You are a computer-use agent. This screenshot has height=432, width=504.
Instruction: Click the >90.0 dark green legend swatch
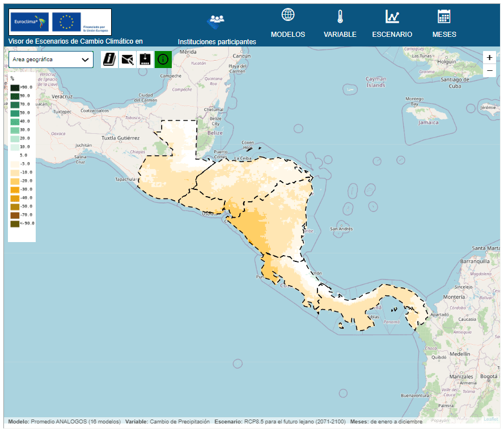(15, 87)
